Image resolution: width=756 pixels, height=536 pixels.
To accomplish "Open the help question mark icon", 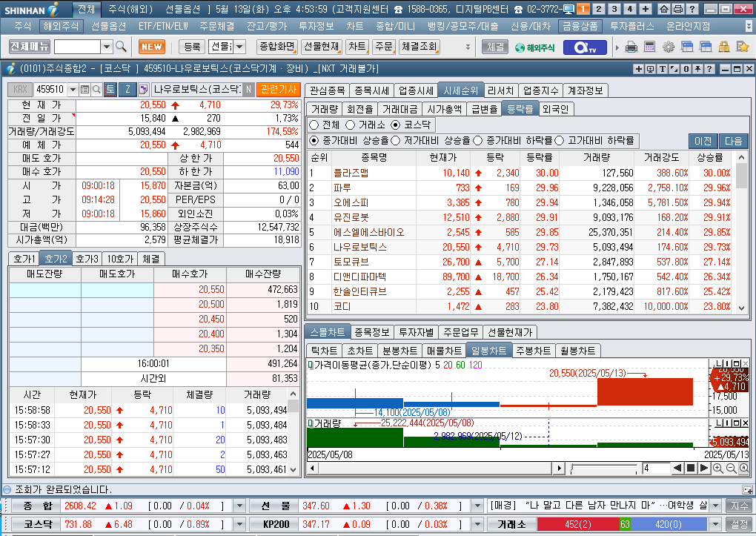I will pos(692,9).
